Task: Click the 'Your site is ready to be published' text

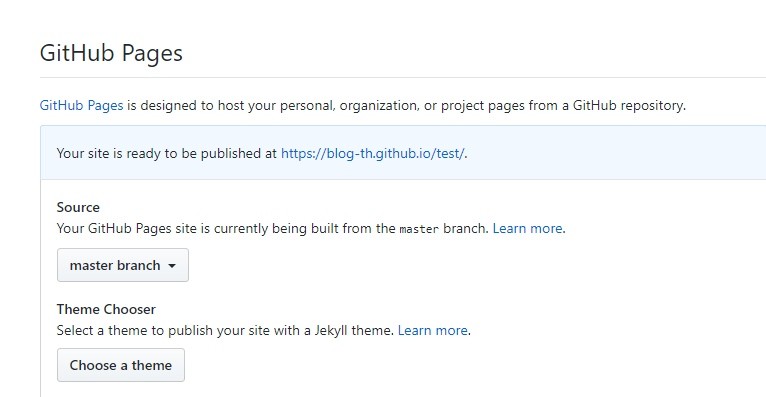Action: pyautogui.click(x=167, y=153)
